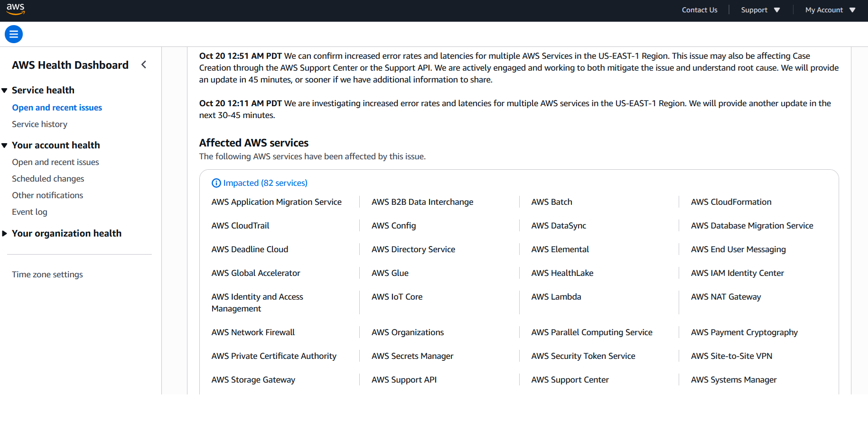
Task: Click the info icon beside Impacted services
Action: pos(216,183)
